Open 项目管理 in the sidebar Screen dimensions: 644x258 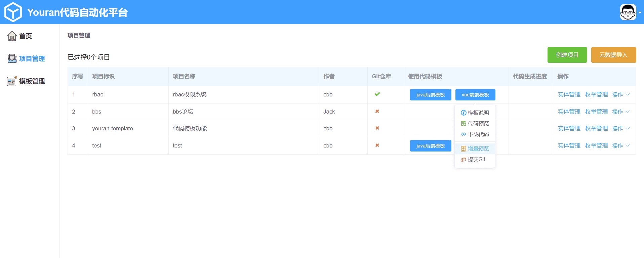(32, 58)
